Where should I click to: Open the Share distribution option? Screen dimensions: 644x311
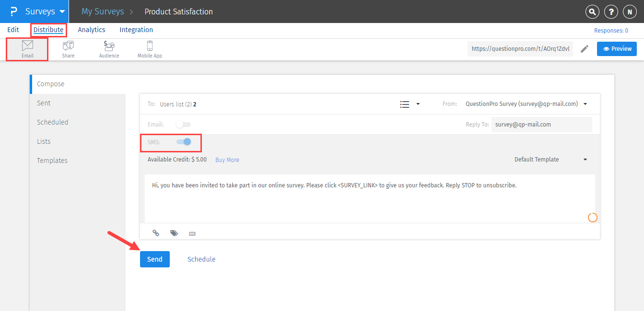(x=68, y=49)
